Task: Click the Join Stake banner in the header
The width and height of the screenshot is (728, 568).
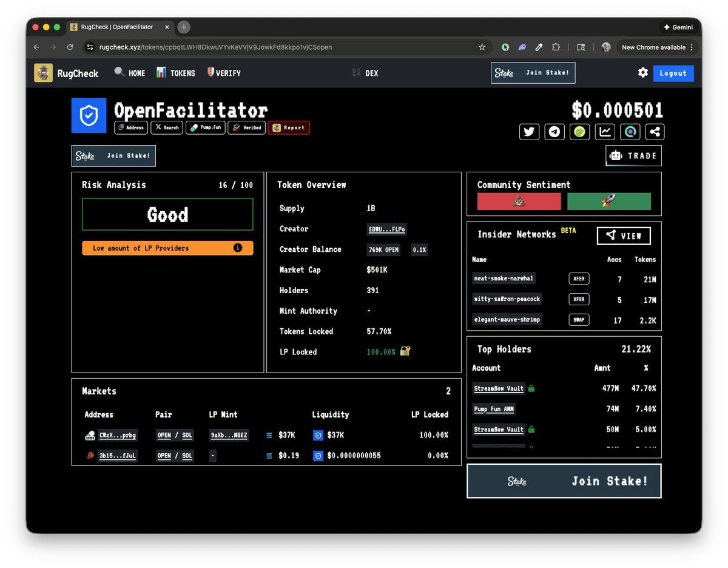Action: click(x=533, y=73)
